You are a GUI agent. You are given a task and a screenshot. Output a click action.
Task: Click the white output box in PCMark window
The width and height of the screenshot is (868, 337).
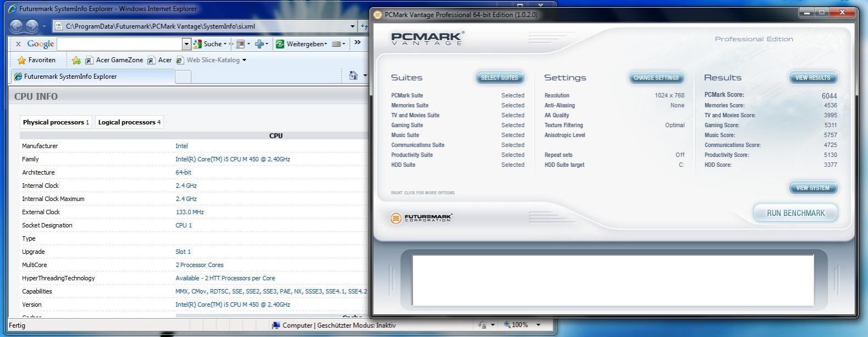pyautogui.click(x=613, y=280)
